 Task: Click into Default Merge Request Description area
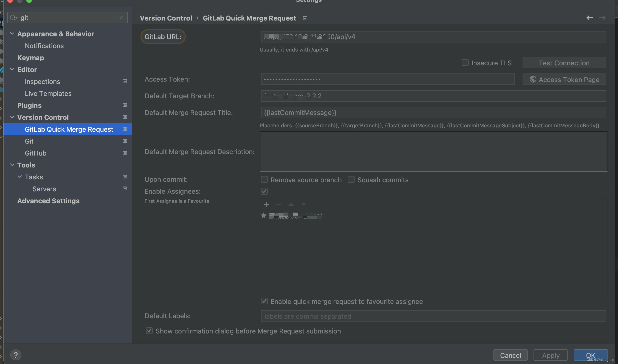pos(433,151)
